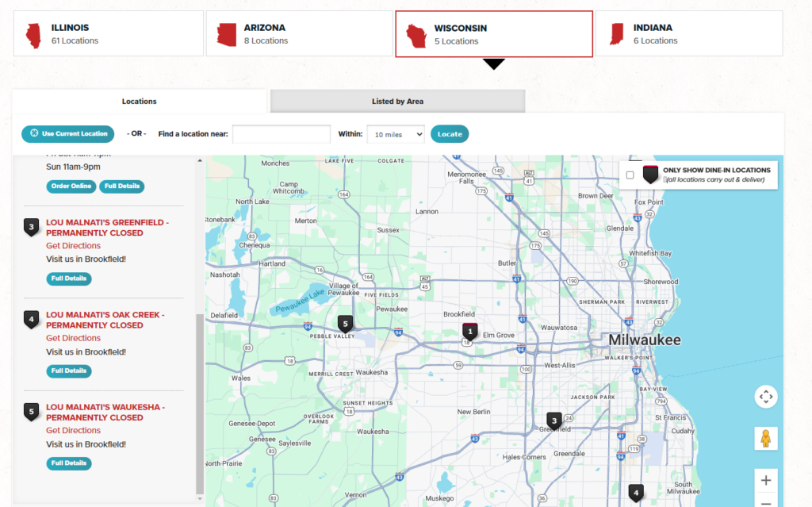This screenshot has width=812, height=507.
Task: Click the Milwaukee city label on map
Action: [645, 340]
